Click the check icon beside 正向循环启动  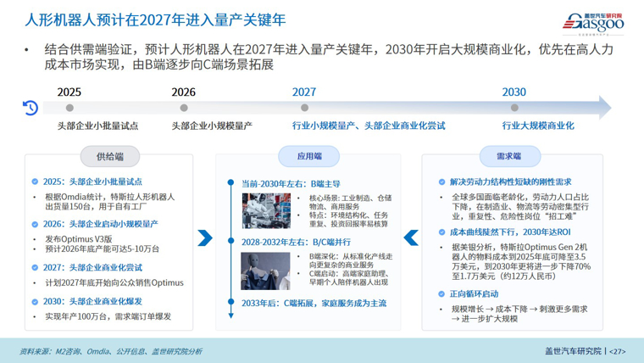coord(441,293)
